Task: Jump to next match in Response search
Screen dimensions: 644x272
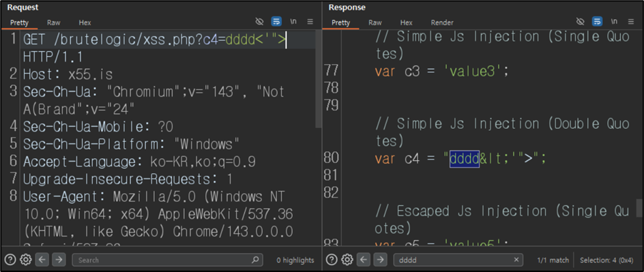Action: (380, 260)
